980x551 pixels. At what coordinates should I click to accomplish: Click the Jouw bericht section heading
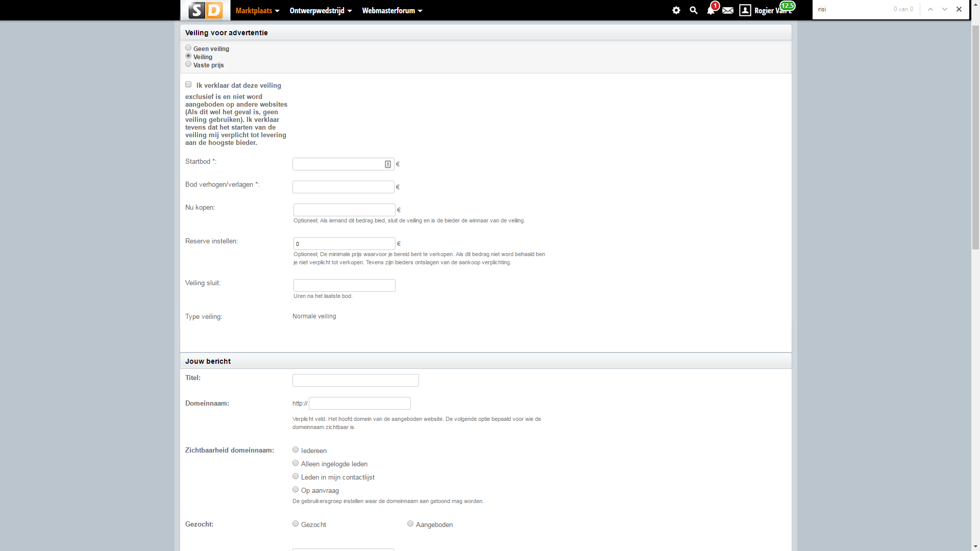pos(208,361)
